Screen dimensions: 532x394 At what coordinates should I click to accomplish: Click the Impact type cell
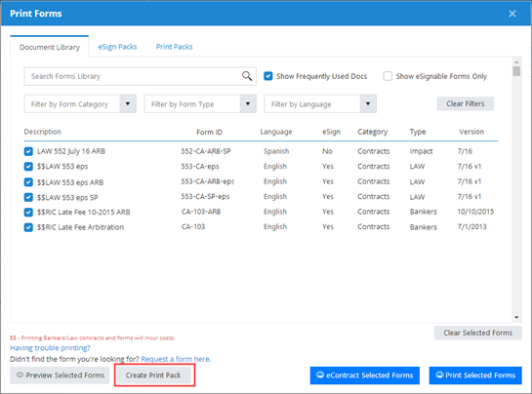[x=421, y=151]
